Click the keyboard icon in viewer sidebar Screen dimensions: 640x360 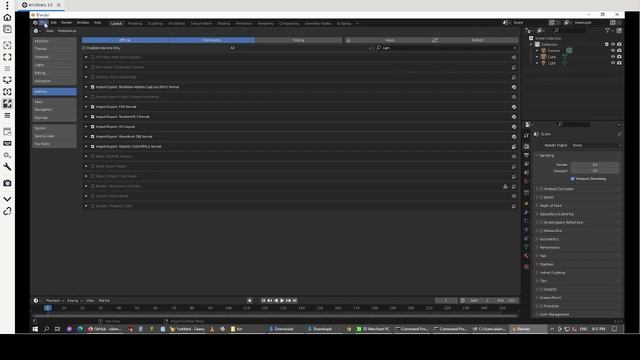(7, 144)
